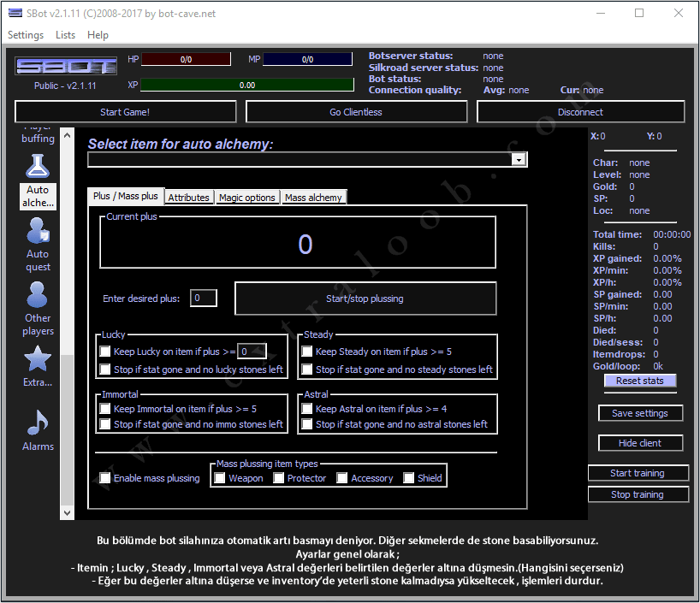Screen dimensions: 700x603
Task: Click the Start training button
Action: click(638, 473)
